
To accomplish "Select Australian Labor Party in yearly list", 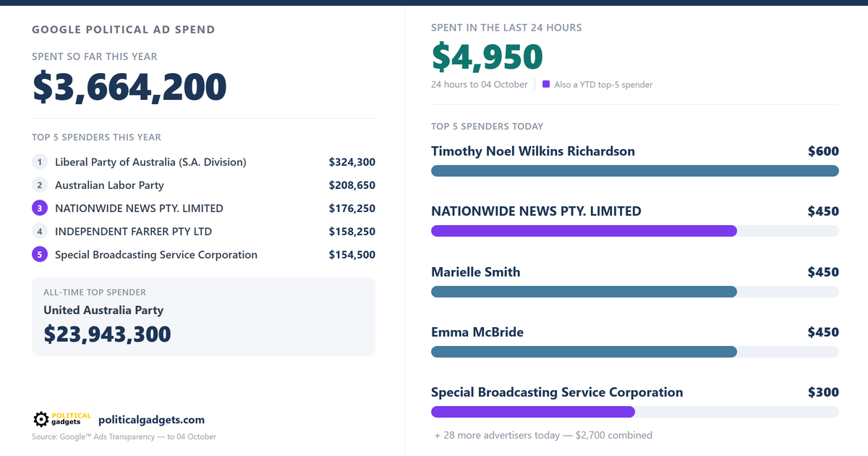I will [109, 185].
